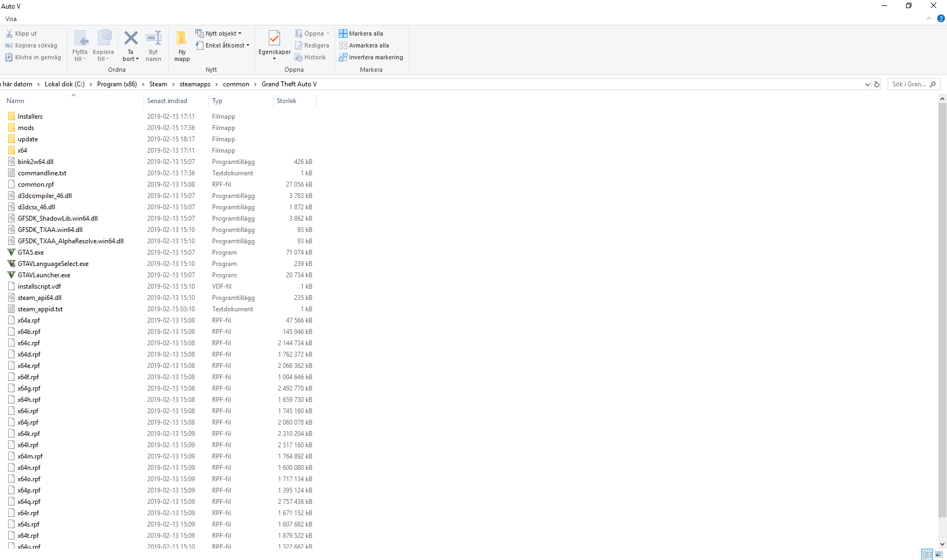Click the search field Sök i Gran...
Viewport: 947px width, 560px height.
(x=914, y=84)
